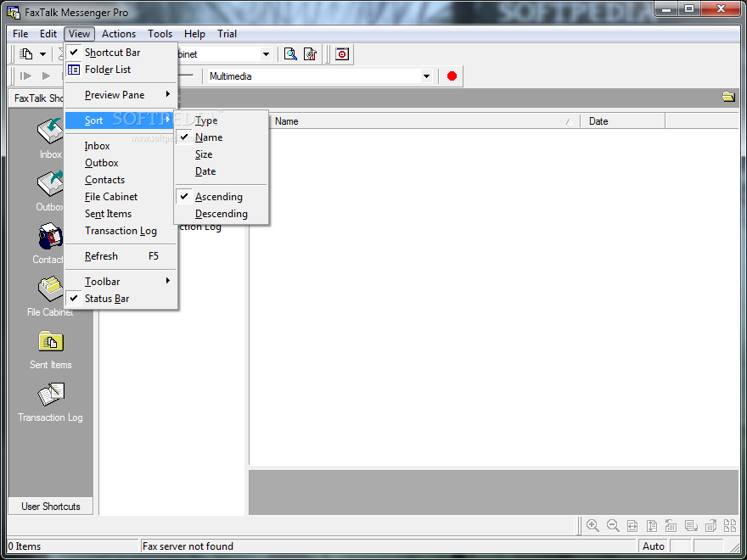The width and height of the screenshot is (747, 560).
Task: Choose Inbox from the View menu
Action: pyautogui.click(x=121, y=146)
